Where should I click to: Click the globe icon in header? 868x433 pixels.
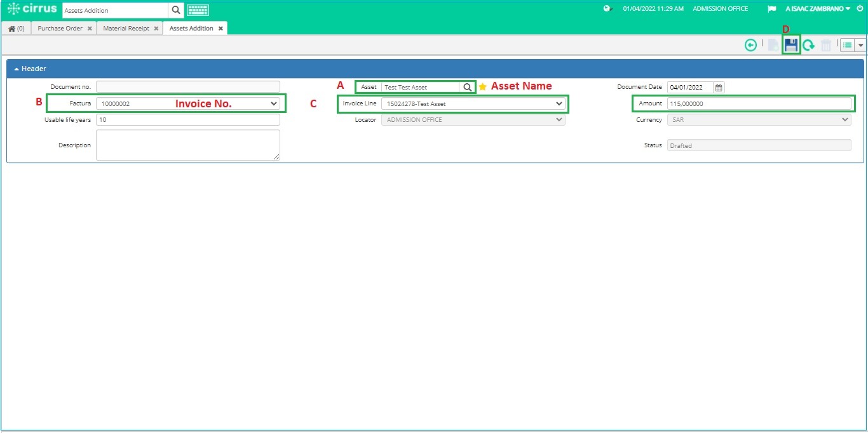pyautogui.click(x=607, y=9)
